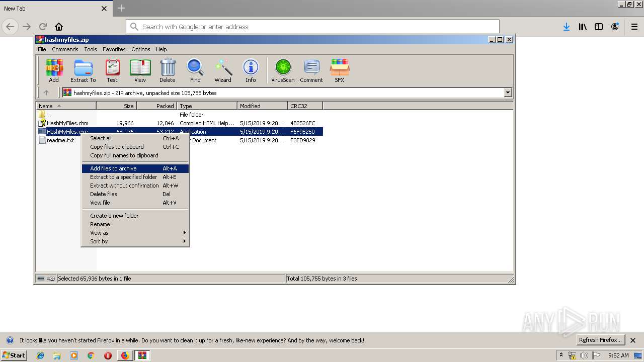Screen dimensions: 644x362
Task: Expand the Sort by submenu
Action: (135, 241)
